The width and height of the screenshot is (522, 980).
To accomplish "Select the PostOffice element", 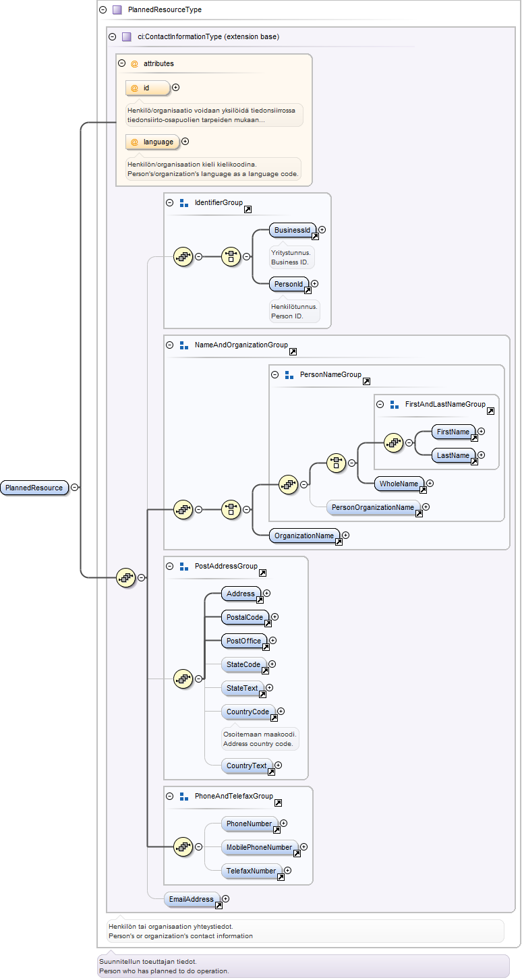I will coord(244,641).
